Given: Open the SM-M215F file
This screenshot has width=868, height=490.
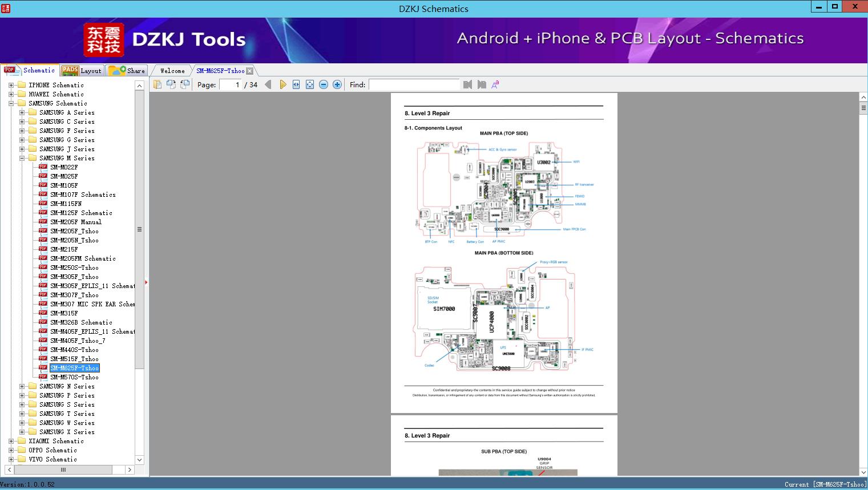Looking at the screenshot, I should click(64, 249).
